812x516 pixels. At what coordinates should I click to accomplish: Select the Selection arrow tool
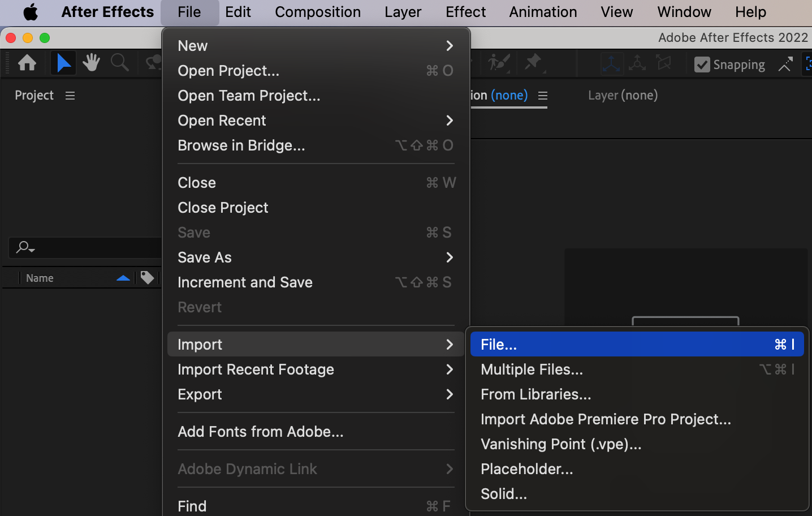(63, 63)
